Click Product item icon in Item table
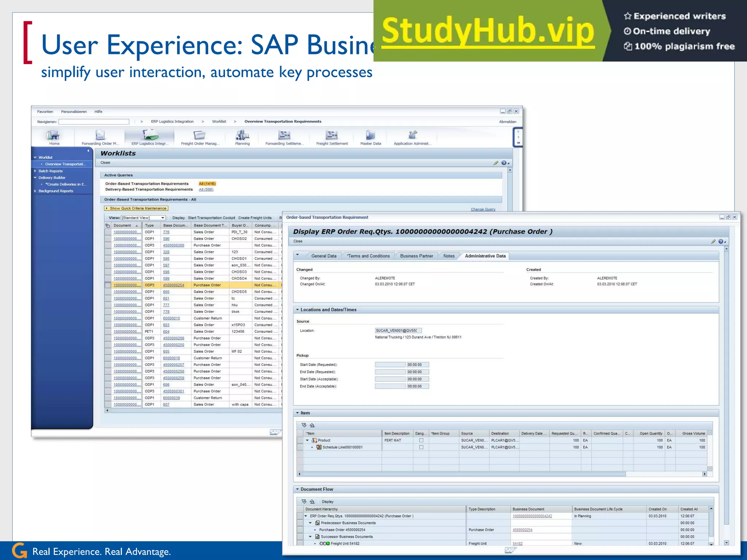 point(314,440)
